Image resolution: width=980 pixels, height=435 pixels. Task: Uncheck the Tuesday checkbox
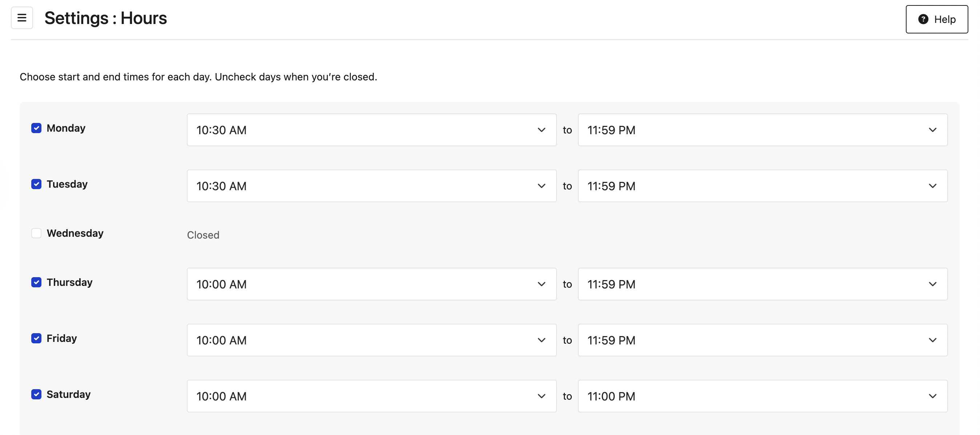[x=36, y=184]
